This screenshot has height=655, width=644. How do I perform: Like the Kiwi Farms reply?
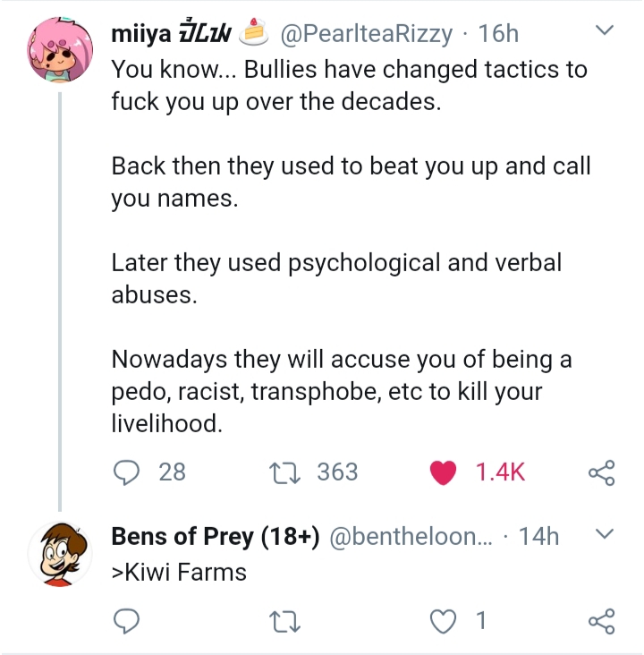pyautogui.click(x=443, y=621)
